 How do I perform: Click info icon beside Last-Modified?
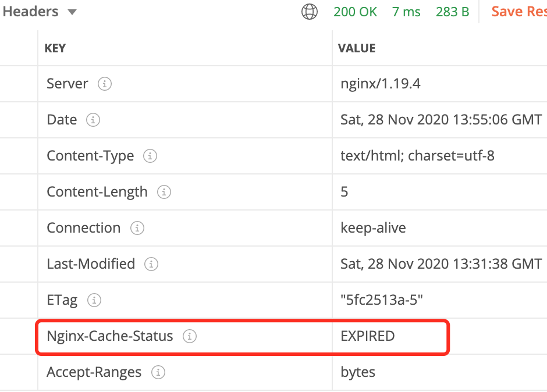click(151, 264)
